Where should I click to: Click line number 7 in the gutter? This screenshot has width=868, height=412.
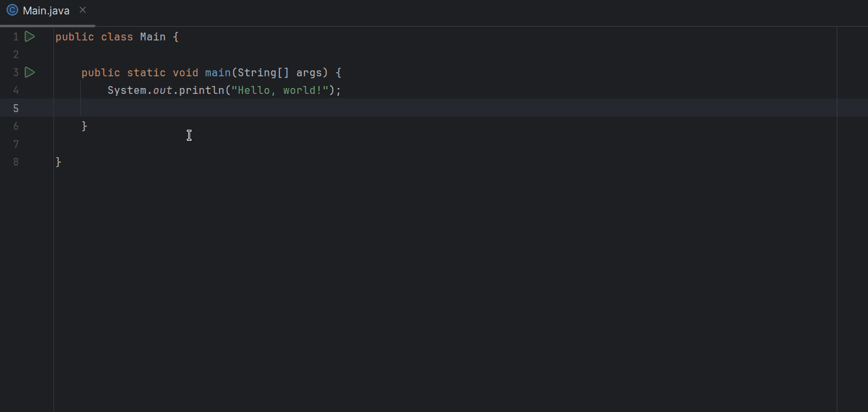tap(16, 144)
